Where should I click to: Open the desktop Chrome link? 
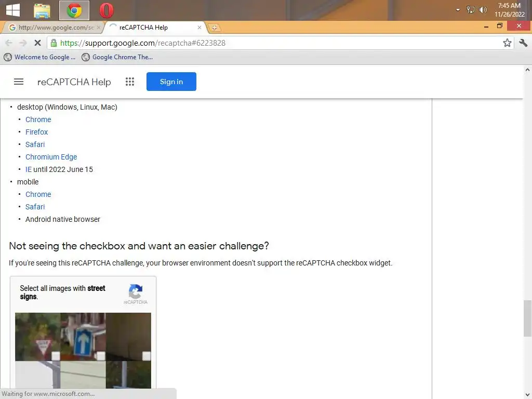point(38,119)
